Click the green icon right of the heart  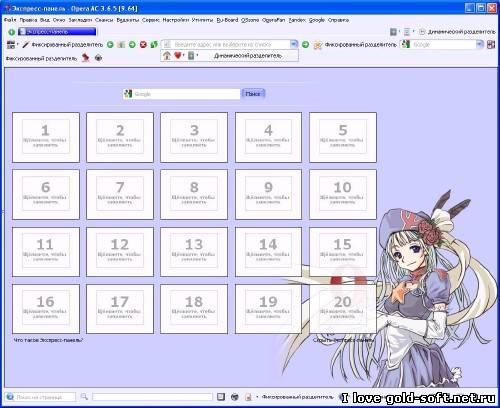[191, 55]
